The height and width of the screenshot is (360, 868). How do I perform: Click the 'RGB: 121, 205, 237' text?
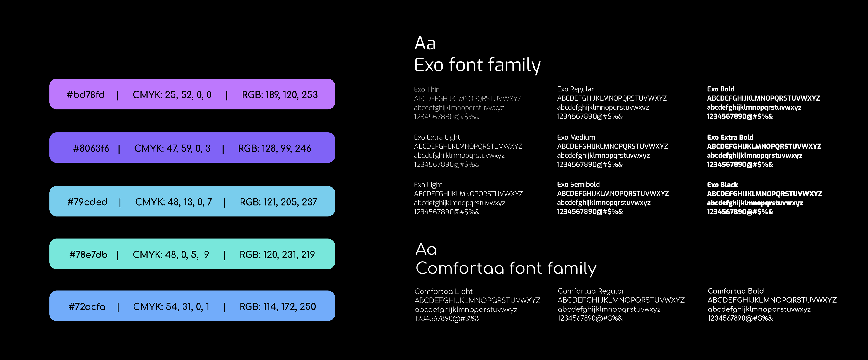(278, 202)
